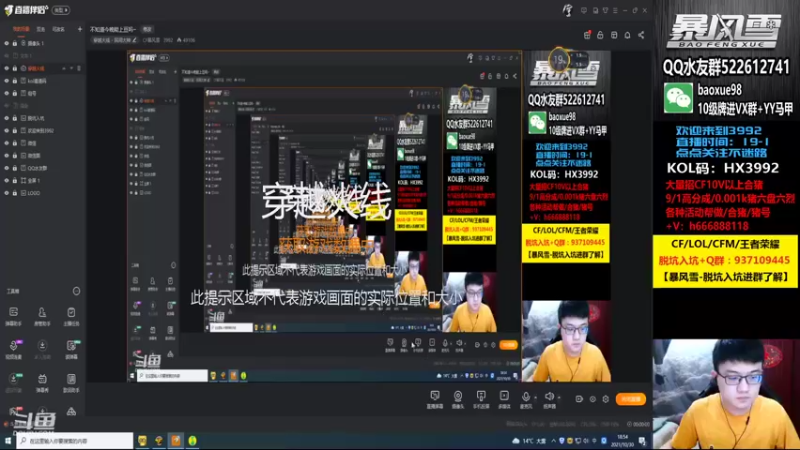
Task: Open the microphone dropdown arrow
Action: pos(535,397)
